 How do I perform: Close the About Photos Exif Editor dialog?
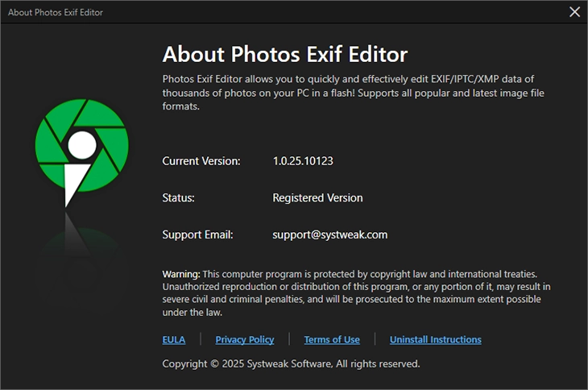[x=574, y=12]
